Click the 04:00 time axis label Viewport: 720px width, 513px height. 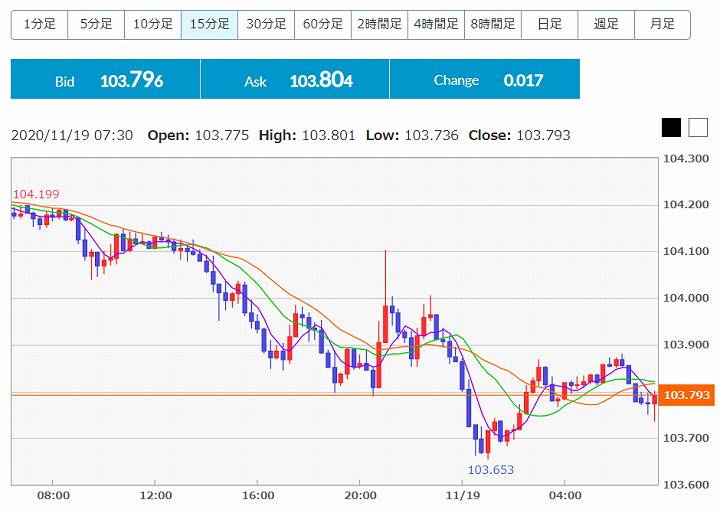click(565, 496)
